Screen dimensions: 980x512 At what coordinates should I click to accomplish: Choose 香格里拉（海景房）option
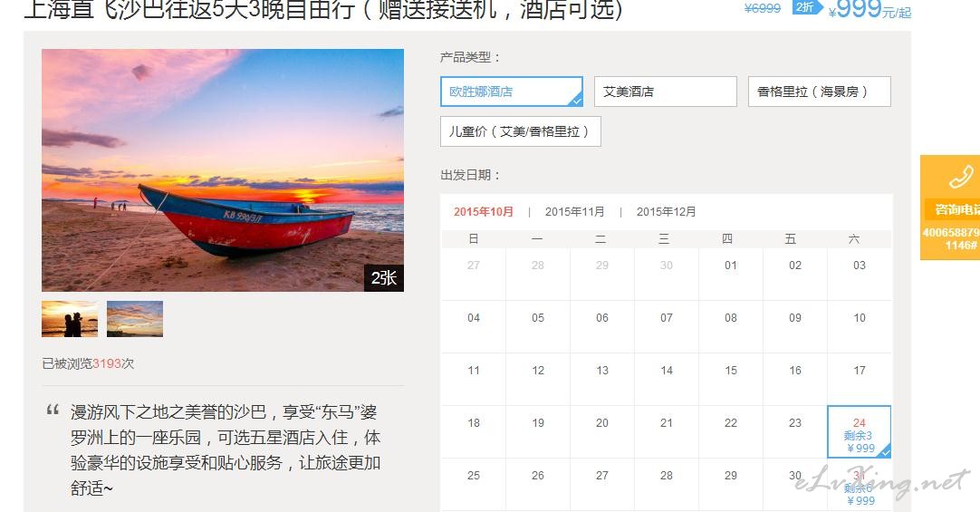click(x=820, y=92)
